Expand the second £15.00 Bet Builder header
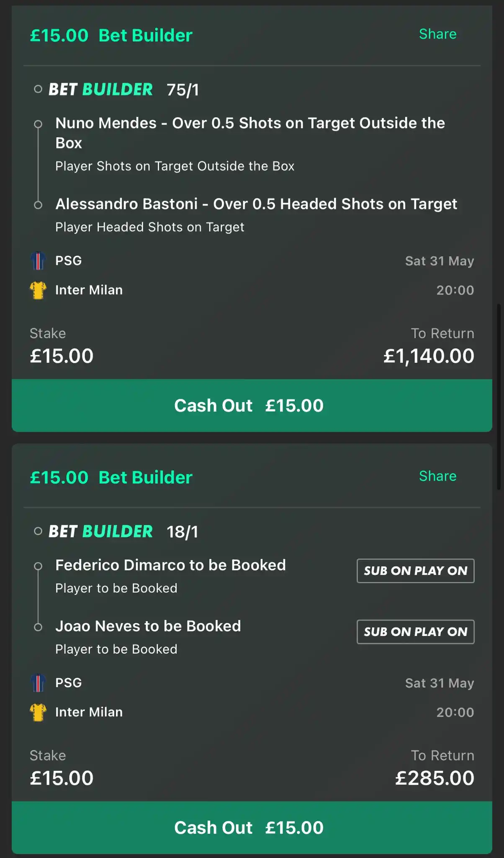The width and height of the screenshot is (504, 858). 111,478
